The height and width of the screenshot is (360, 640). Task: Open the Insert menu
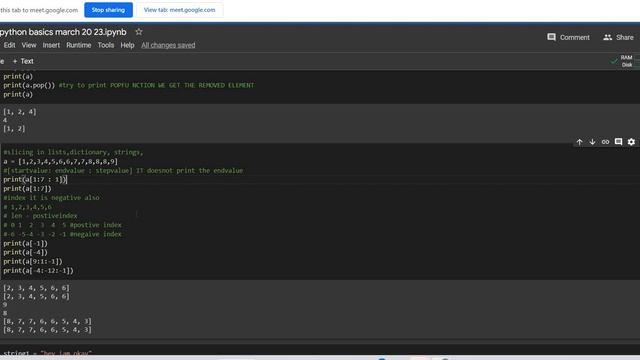[51, 45]
